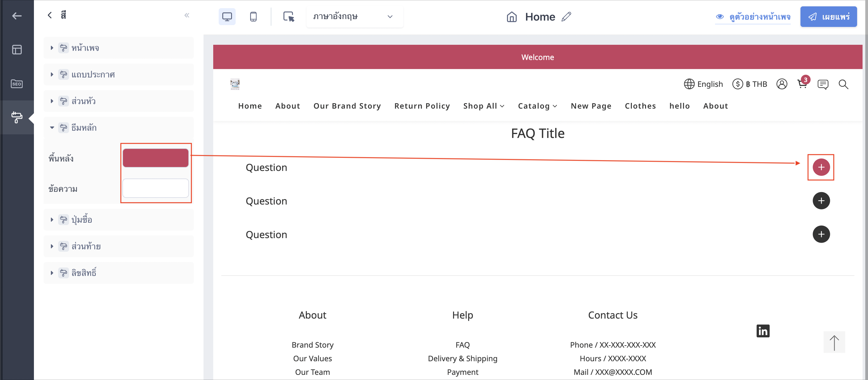Select Home in the site navigation
Screen dimensions: 868x380
pos(250,106)
